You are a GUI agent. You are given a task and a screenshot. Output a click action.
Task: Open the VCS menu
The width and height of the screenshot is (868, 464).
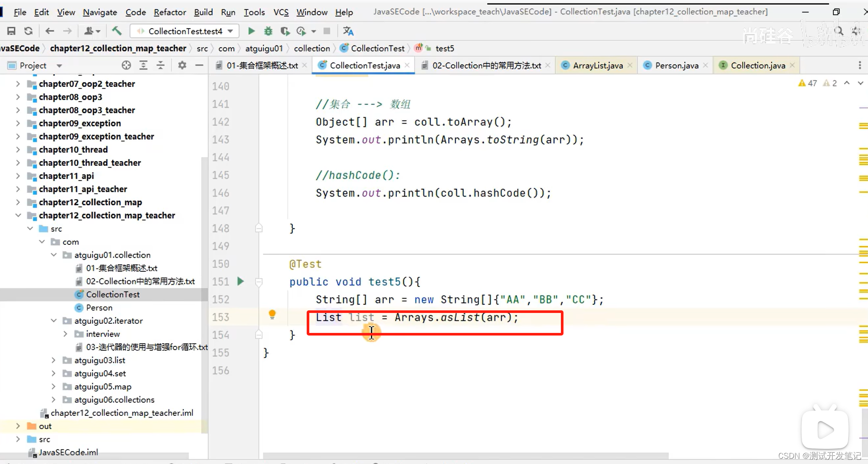point(281,12)
